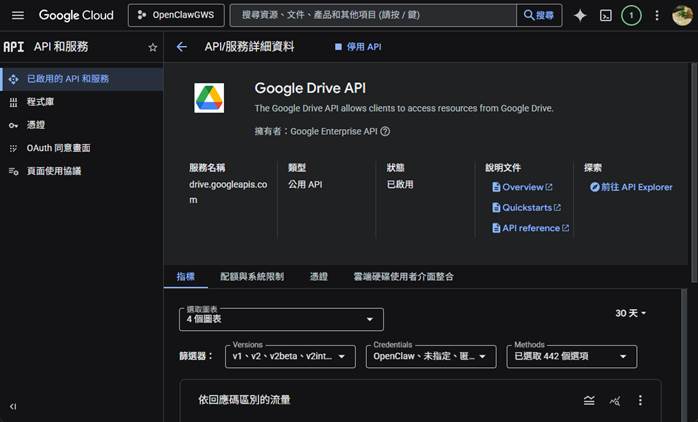Expand the Credentials filter dropdown

tap(431, 356)
